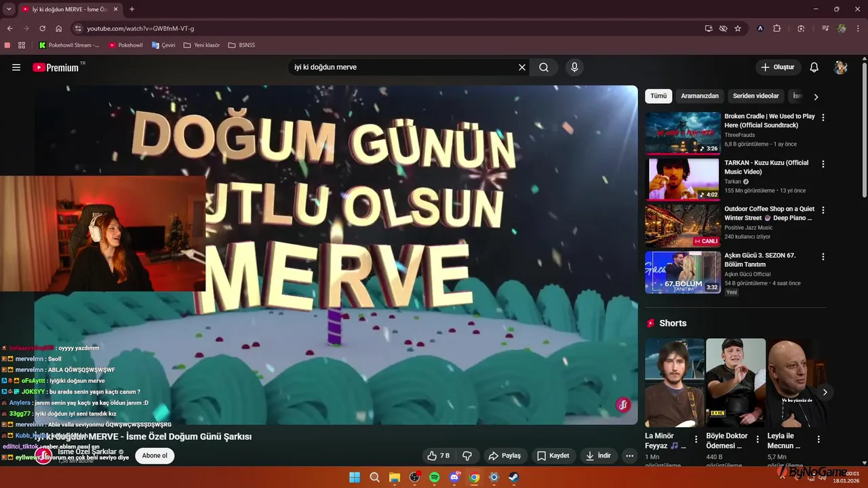
Task: Dislike the video with thumbs down
Action: click(x=467, y=455)
